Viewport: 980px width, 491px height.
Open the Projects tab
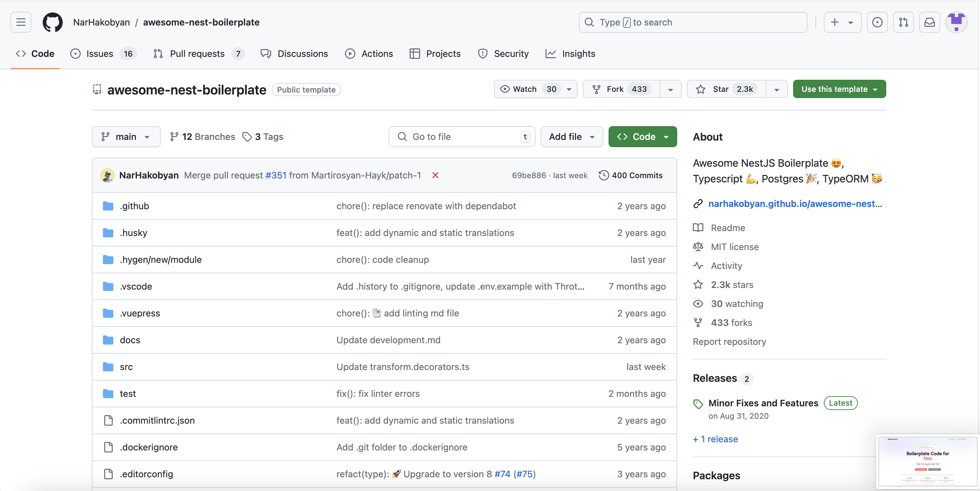pos(435,54)
